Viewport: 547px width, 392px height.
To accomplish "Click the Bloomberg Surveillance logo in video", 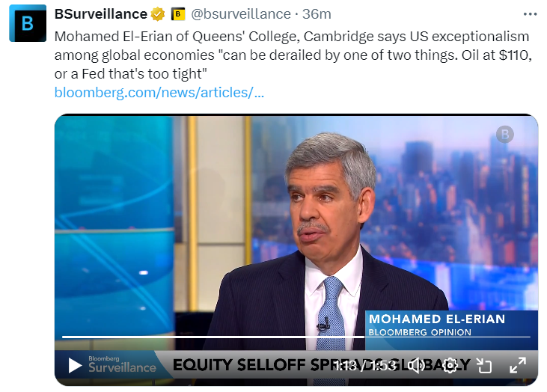I will (x=123, y=364).
